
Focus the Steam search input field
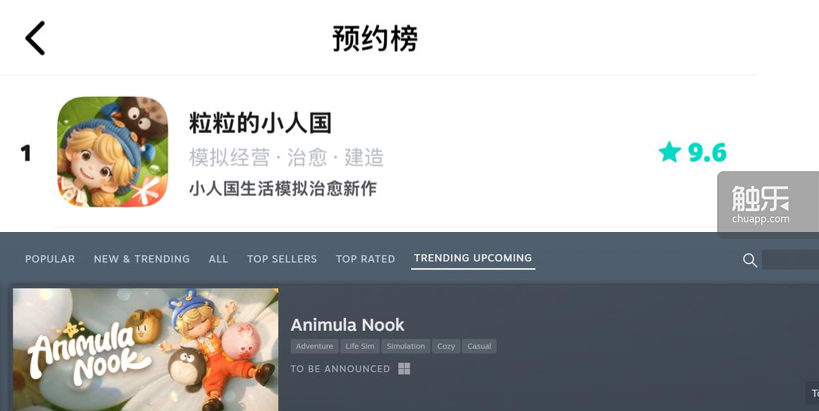pos(790,260)
